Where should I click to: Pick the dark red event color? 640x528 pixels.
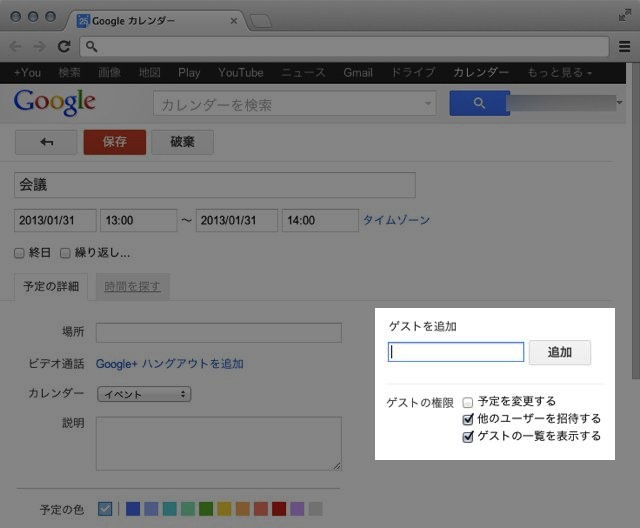tap(279, 509)
